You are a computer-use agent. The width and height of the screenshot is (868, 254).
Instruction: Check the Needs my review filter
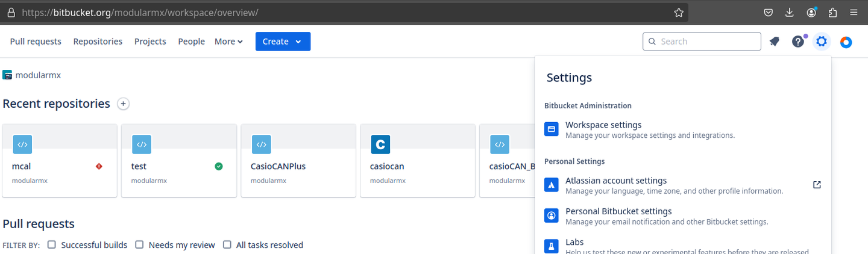click(x=139, y=244)
